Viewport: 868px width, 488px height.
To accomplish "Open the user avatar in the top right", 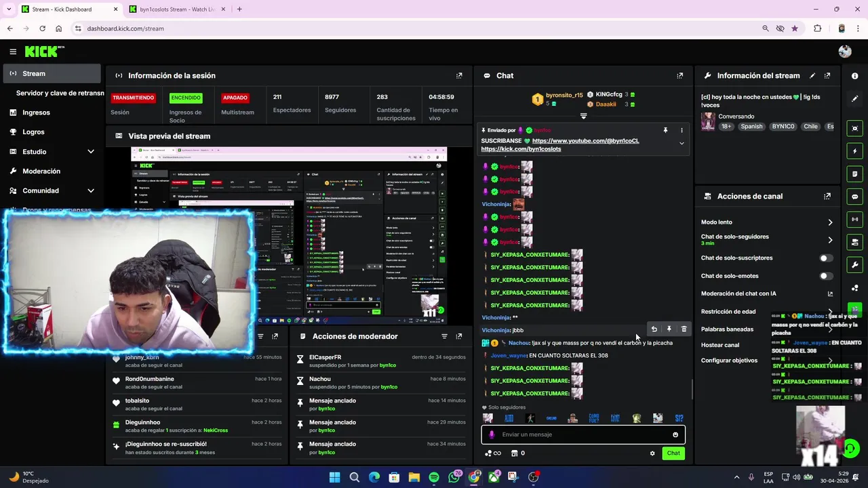I will coord(845,52).
